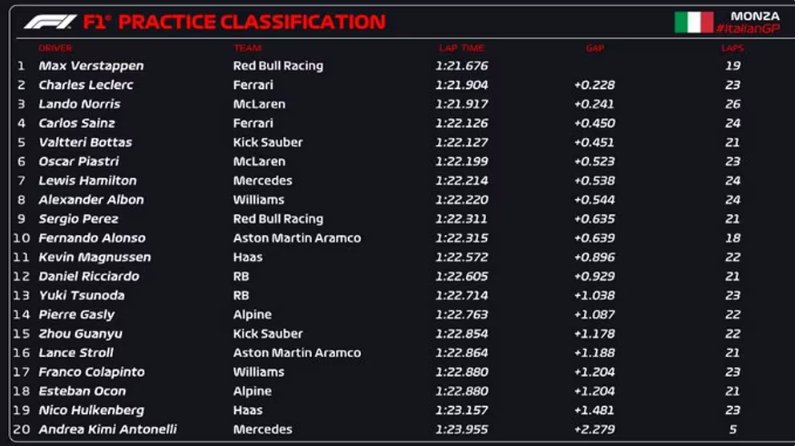The image size is (799, 446).
Task: Click Lando Norris driver entry
Action: click(79, 104)
